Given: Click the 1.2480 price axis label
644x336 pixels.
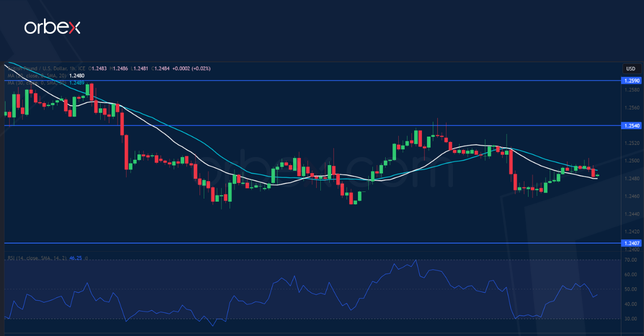Looking at the screenshot, I should point(631,178).
